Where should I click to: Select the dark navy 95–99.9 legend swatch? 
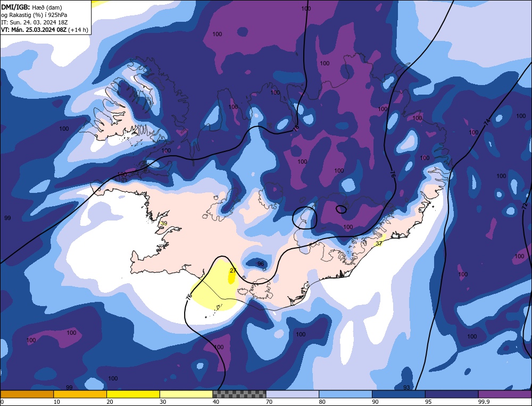(x=452, y=394)
